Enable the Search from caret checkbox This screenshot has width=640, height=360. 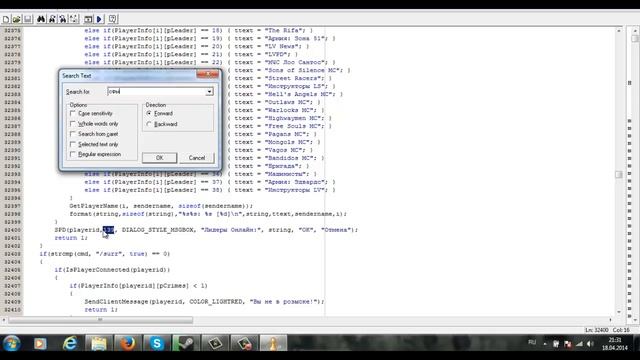click(x=73, y=134)
